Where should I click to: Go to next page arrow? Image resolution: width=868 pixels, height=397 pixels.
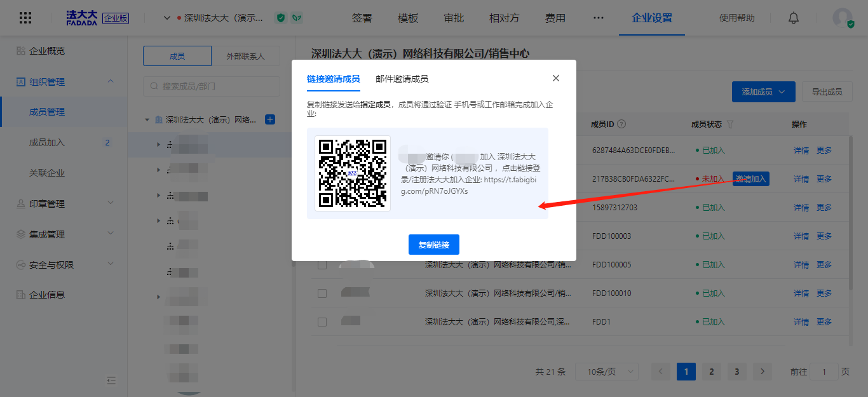tap(763, 372)
